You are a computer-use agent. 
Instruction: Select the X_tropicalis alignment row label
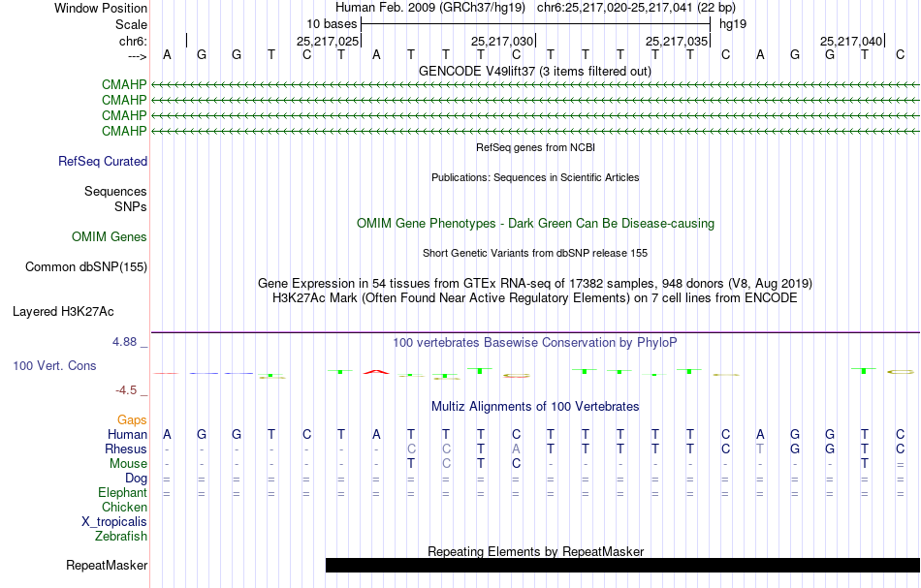click(114, 522)
